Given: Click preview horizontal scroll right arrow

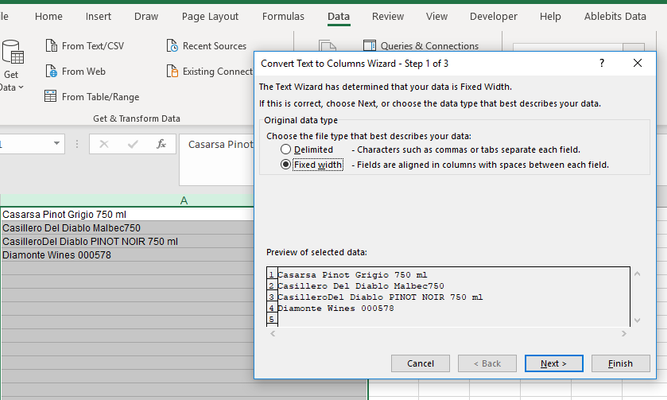Looking at the screenshot, I should click(x=624, y=333).
